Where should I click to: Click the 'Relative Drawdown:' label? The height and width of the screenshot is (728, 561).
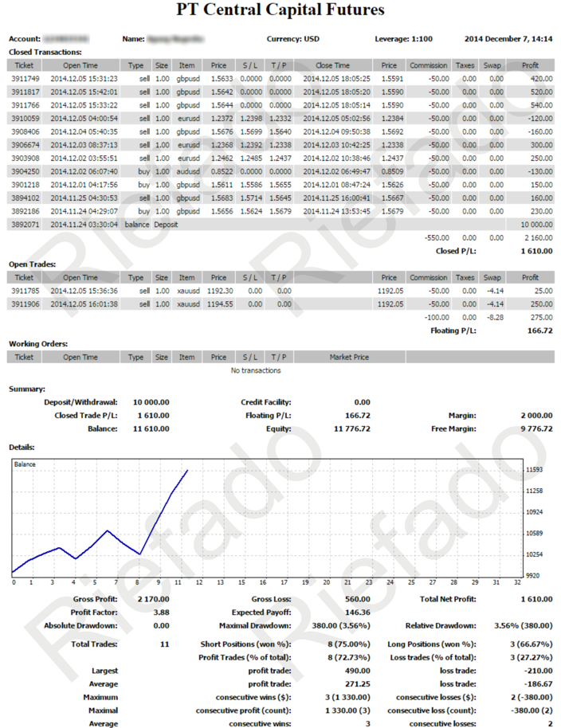(441, 625)
